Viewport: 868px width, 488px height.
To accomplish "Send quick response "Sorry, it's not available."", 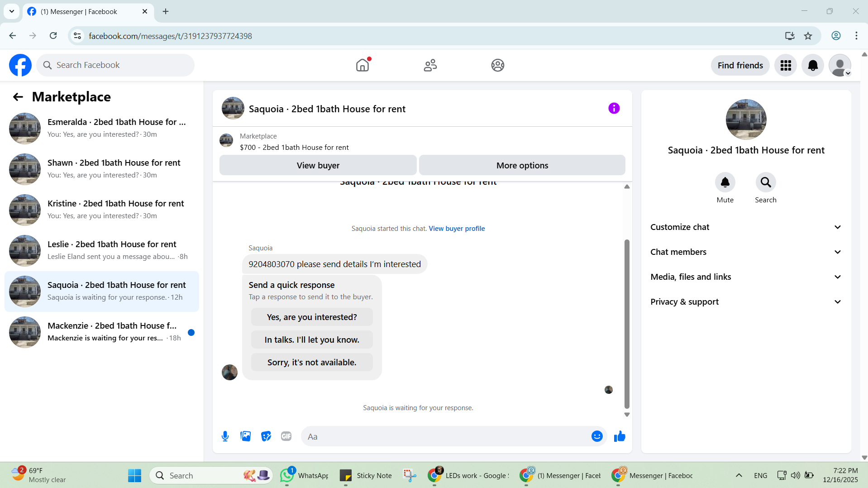I will (312, 363).
